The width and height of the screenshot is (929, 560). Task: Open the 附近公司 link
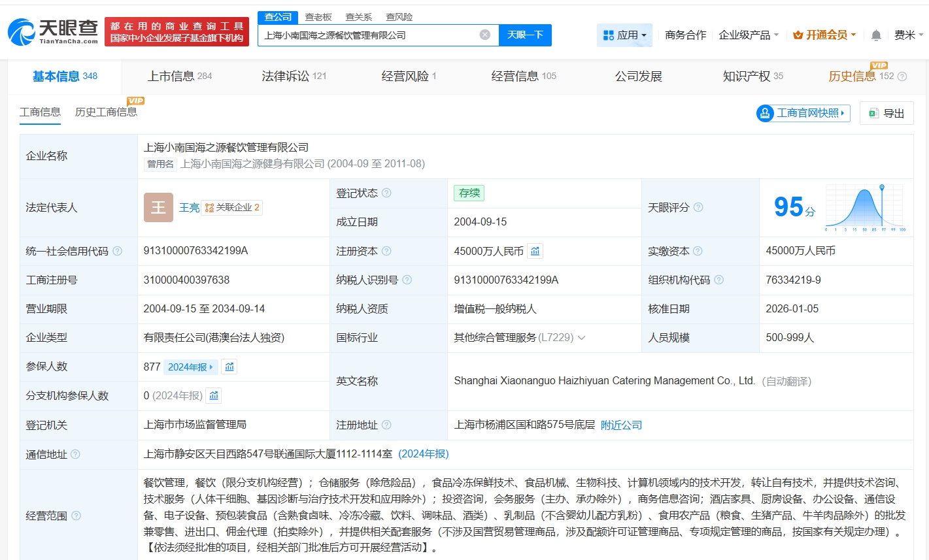point(621,425)
